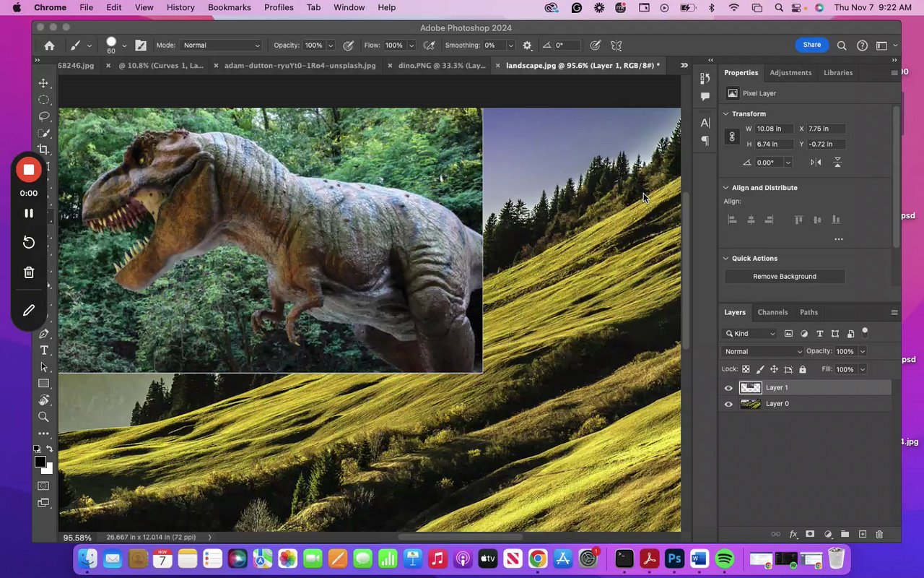The height and width of the screenshot is (578, 924).
Task: Open the brush settings panel icon
Action: pyautogui.click(x=141, y=46)
